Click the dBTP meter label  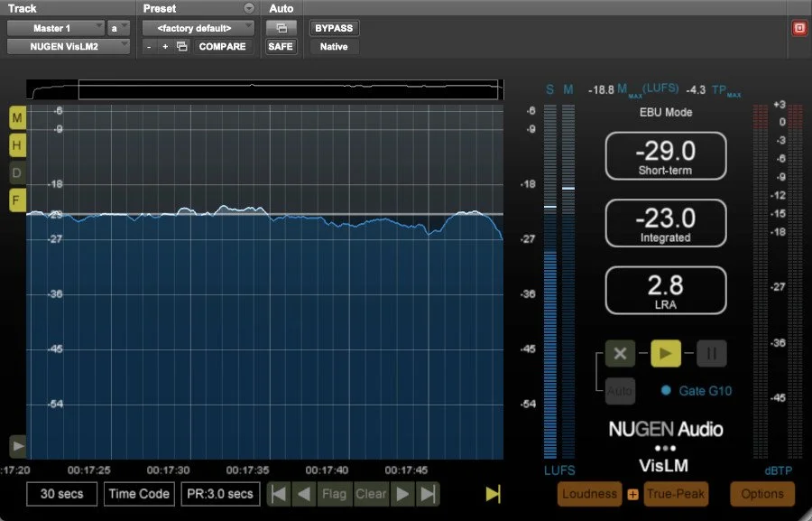[x=779, y=470]
